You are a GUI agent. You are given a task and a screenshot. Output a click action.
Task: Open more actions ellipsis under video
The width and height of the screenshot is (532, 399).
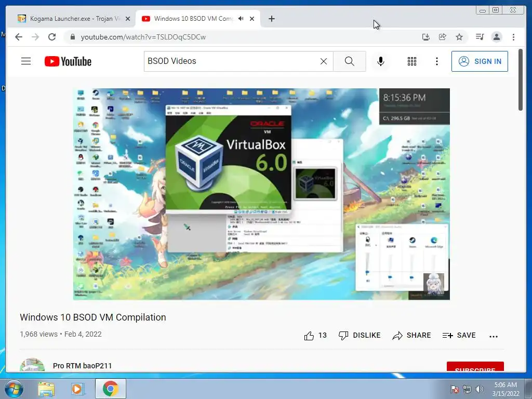point(494,336)
